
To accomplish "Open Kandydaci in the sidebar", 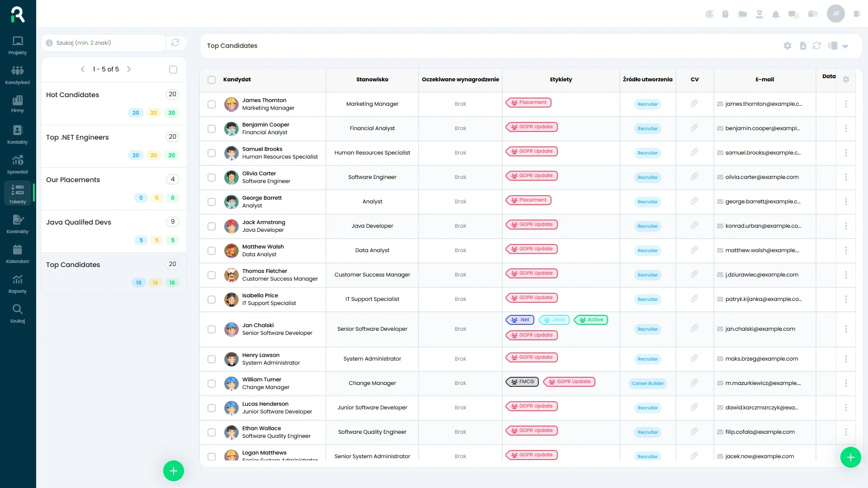I will click(18, 75).
